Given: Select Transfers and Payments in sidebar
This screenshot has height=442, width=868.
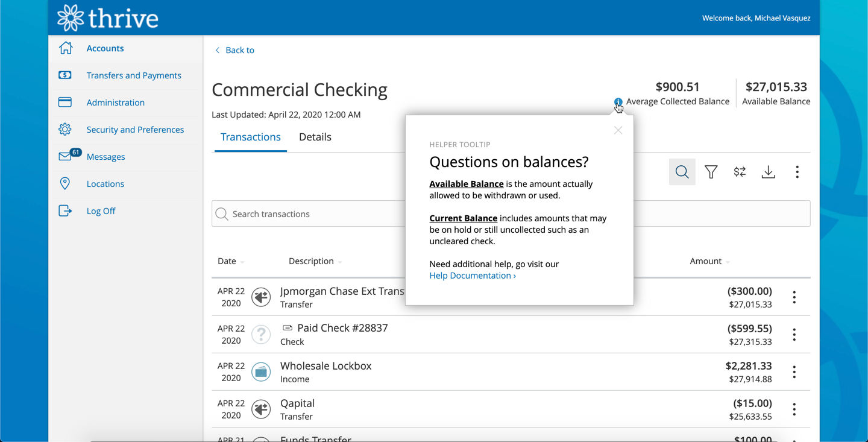Looking at the screenshot, I should (x=133, y=75).
